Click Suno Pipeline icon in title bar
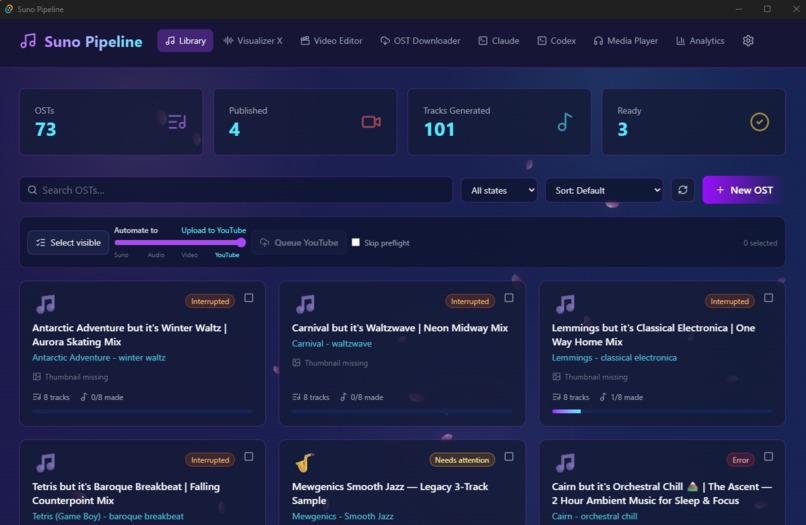The height and width of the screenshot is (525, 806). pyautogui.click(x=9, y=9)
